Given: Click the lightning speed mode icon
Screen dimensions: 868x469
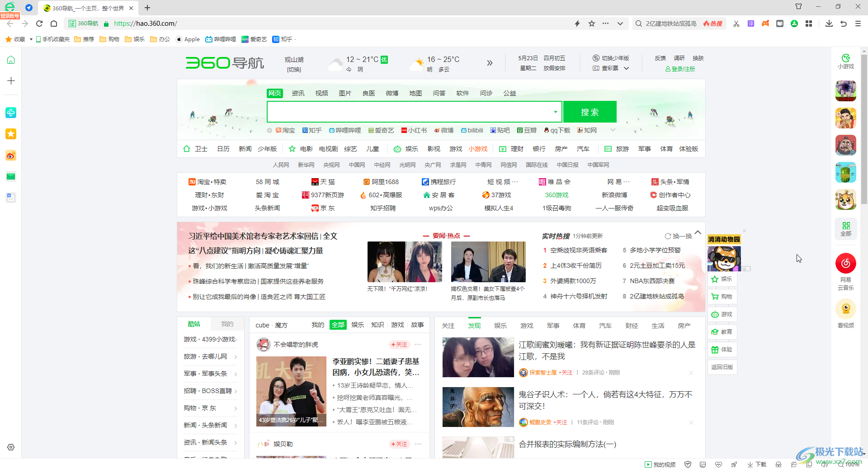Looking at the screenshot, I should pyautogui.click(x=577, y=24).
